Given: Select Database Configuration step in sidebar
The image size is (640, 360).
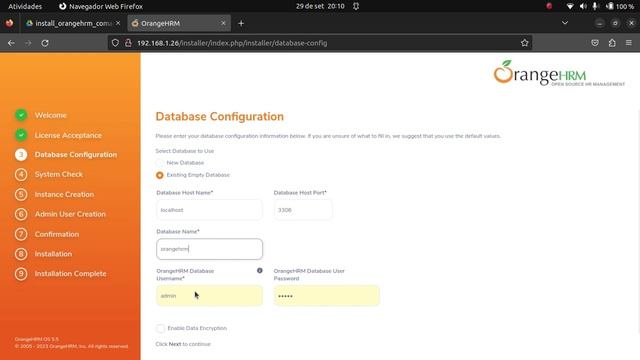Looking at the screenshot, I should pos(76,155).
